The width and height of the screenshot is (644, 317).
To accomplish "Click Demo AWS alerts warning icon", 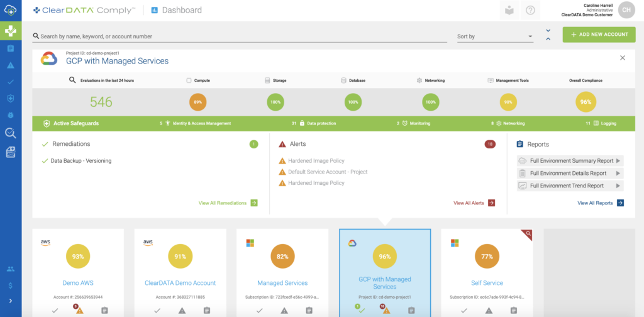I will (x=80, y=311).
